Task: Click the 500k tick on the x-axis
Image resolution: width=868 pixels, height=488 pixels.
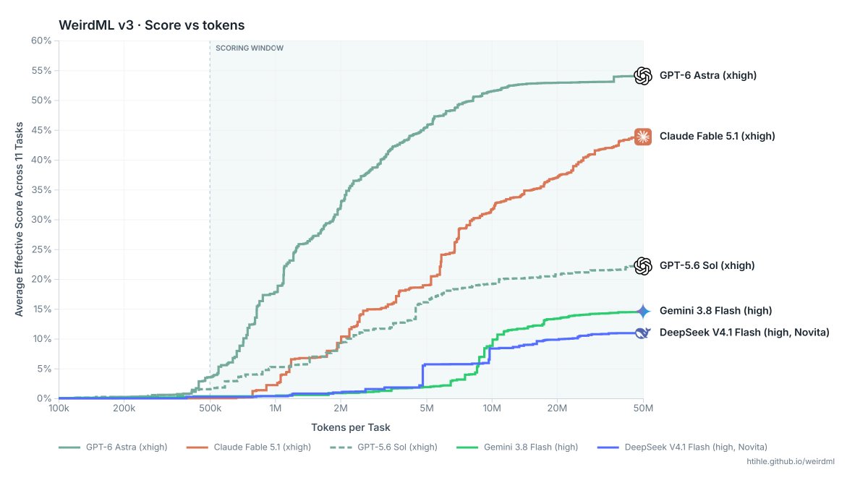Action: [210, 408]
